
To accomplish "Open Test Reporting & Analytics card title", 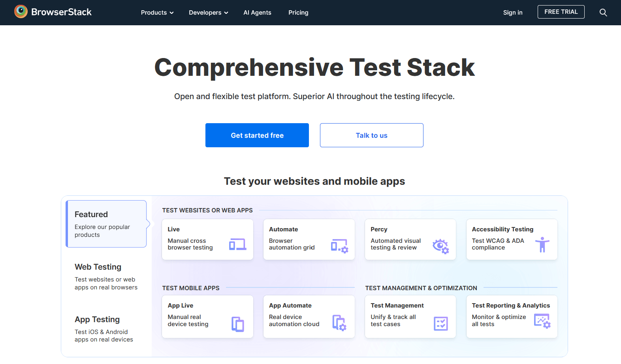I will [511, 306].
